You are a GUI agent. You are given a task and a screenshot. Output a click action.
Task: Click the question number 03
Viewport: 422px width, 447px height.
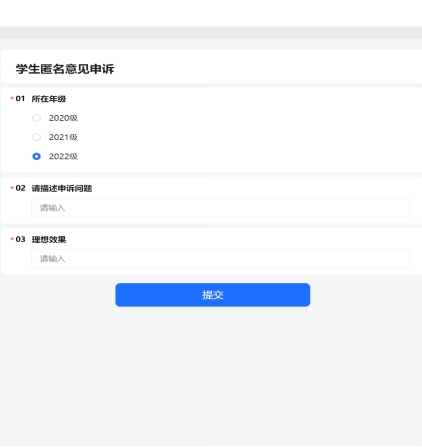(20, 239)
